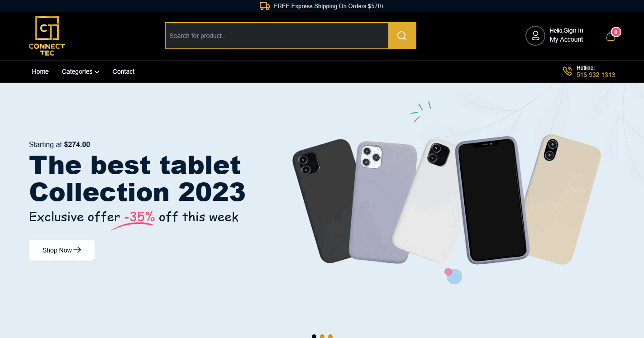Screen dimensions: 644x338
Task: Open the Contact menu item
Action: coord(124,71)
